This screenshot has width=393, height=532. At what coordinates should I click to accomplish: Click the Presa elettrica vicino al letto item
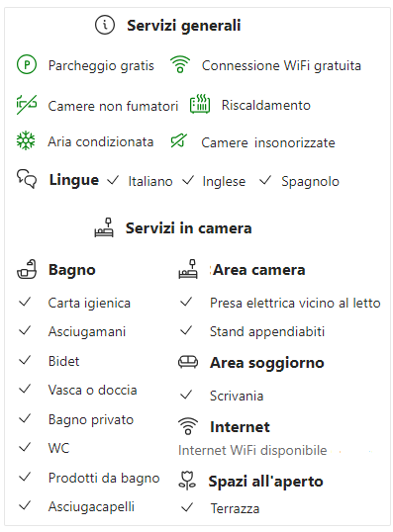coord(295,303)
